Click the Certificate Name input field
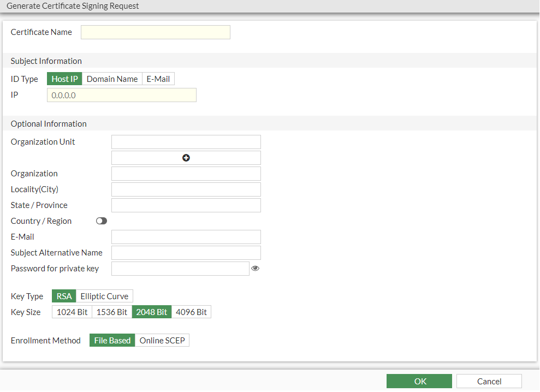 pos(155,32)
